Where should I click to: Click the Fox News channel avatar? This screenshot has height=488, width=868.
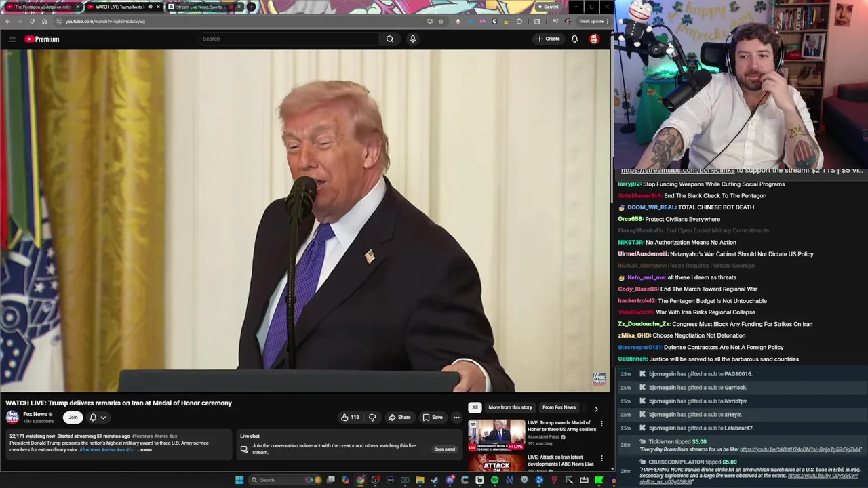tap(12, 417)
